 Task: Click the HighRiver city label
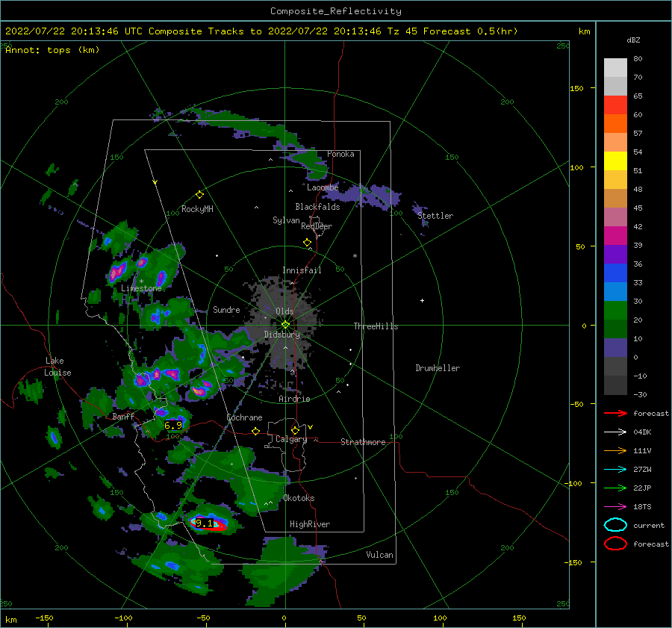click(x=310, y=524)
